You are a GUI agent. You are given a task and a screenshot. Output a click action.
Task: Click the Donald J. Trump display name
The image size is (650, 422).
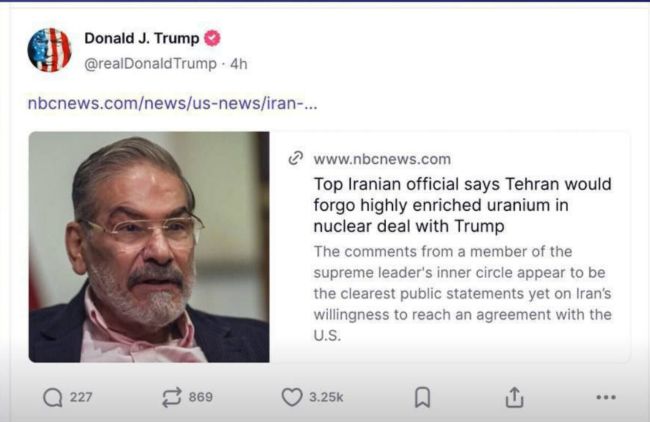click(x=141, y=39)
